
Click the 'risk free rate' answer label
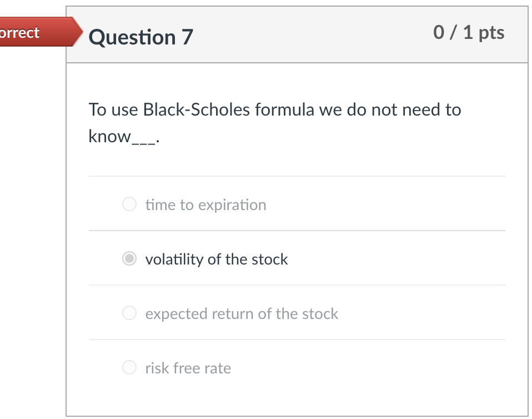[x=188, y=368]
